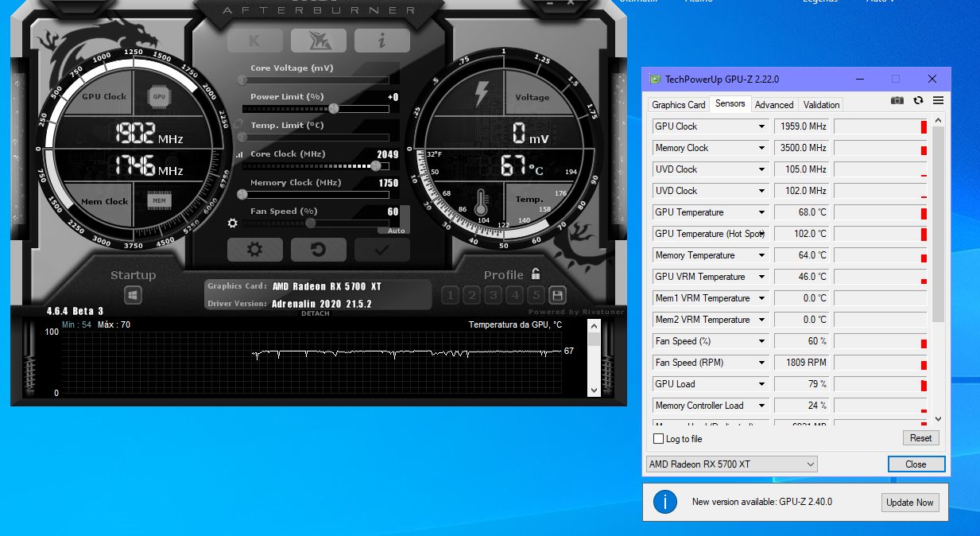Click the Power Limit slider handle
Image resolution: width=980 pixels, height=536 pixels.
point(334,108)
